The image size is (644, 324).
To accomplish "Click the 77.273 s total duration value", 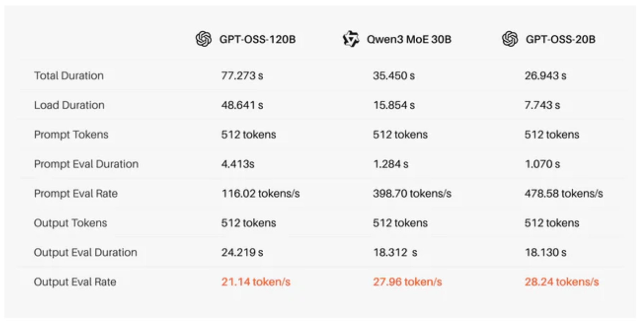I will (242, 76).
